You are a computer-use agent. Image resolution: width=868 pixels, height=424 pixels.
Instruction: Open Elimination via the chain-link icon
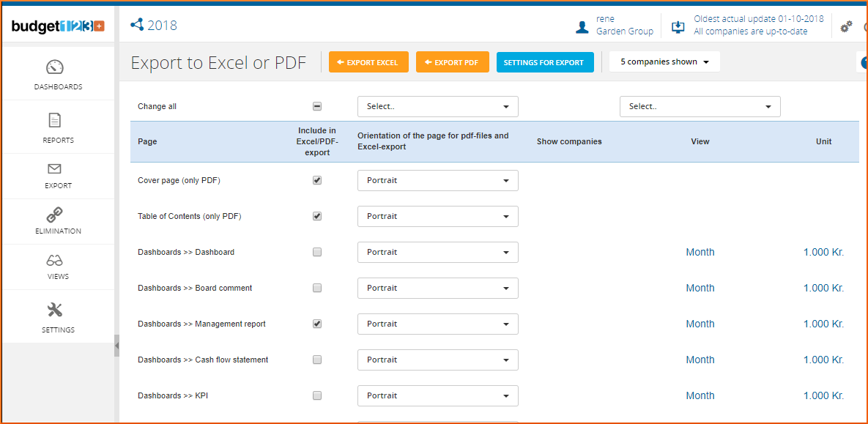[55, 215]
